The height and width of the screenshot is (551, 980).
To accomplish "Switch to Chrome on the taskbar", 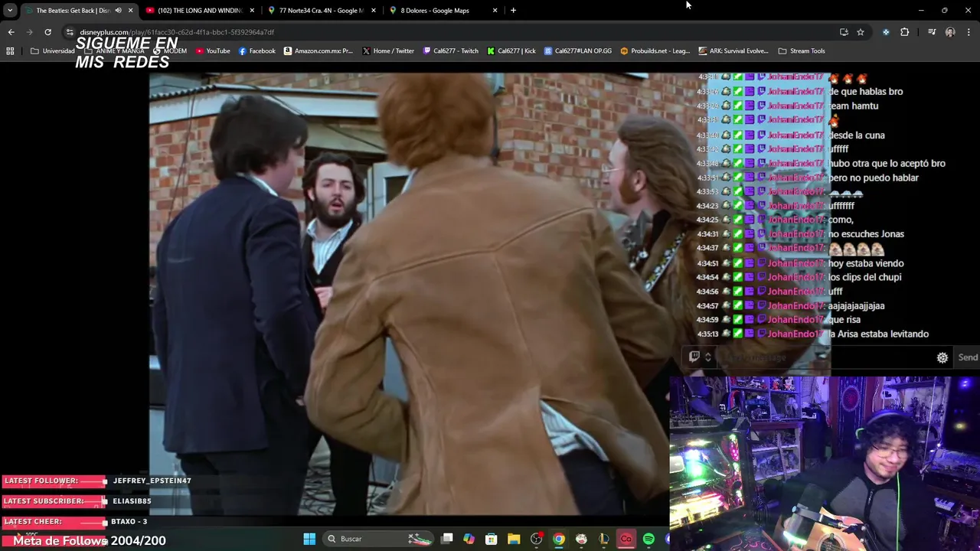I will pos(559,539).
